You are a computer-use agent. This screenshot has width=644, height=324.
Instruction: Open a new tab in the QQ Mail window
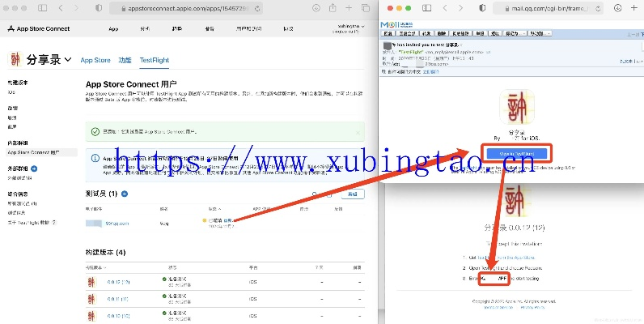[633, 8]
